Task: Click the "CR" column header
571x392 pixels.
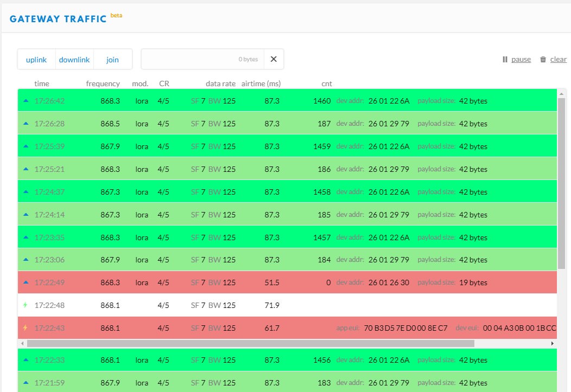Action: pos(164,83)
